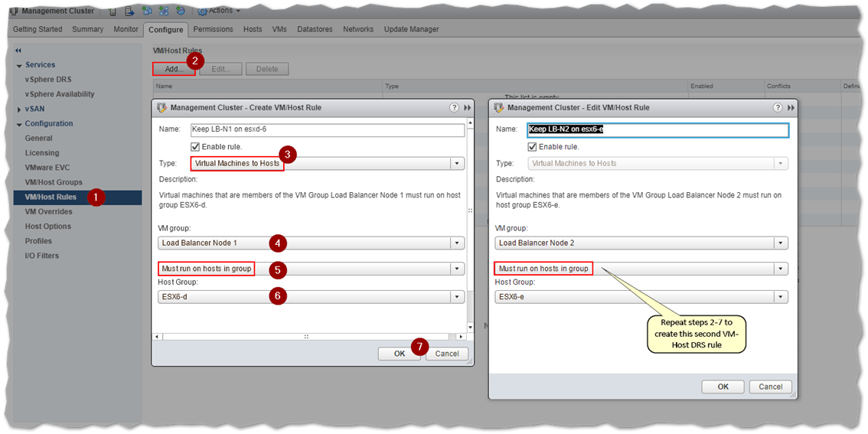The height and width of the screenshot is (434, 868).
Task: Select vSphere DRS in the sidebar
Action: point(48,80)
